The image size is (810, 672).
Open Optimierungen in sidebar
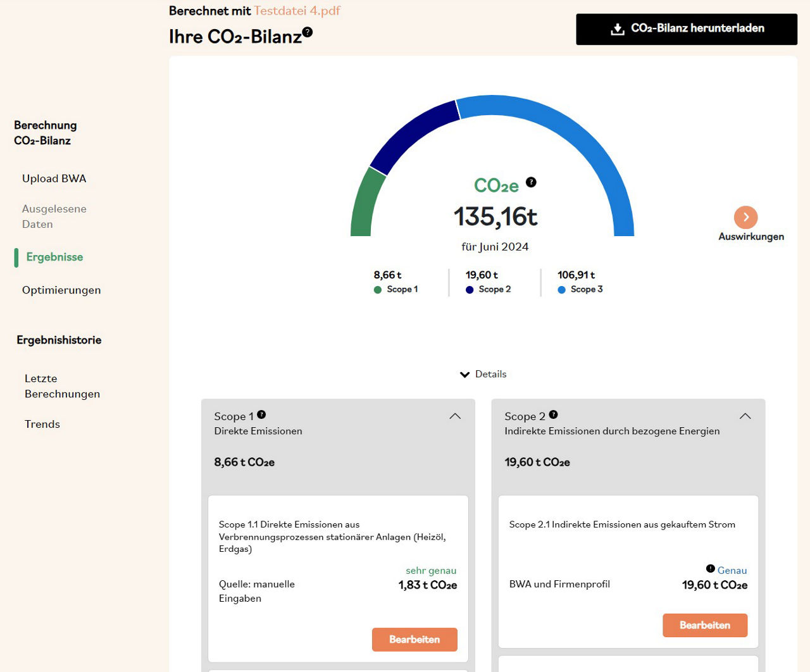point(61,290)
